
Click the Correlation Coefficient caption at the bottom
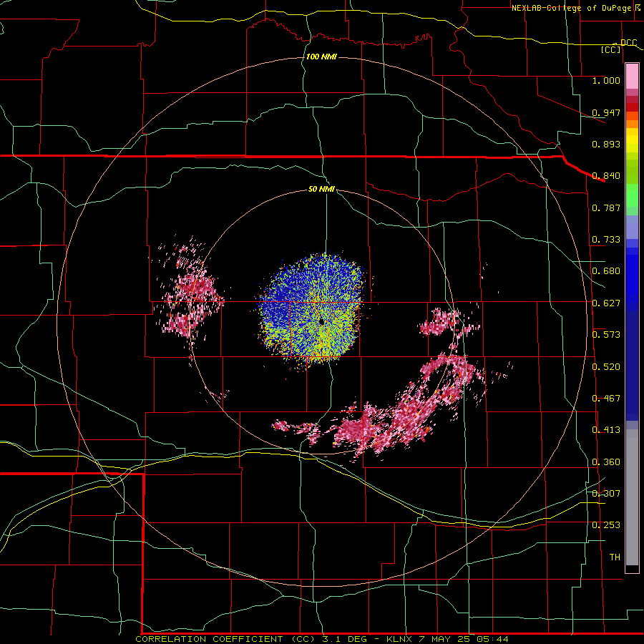tap(322, 639)
